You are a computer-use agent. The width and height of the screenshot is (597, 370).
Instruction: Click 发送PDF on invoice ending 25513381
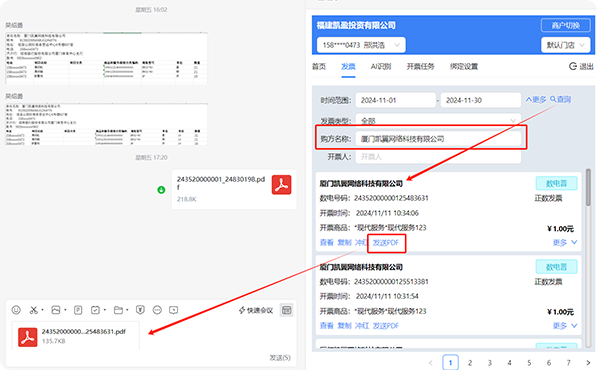click(x=386, y=326)
